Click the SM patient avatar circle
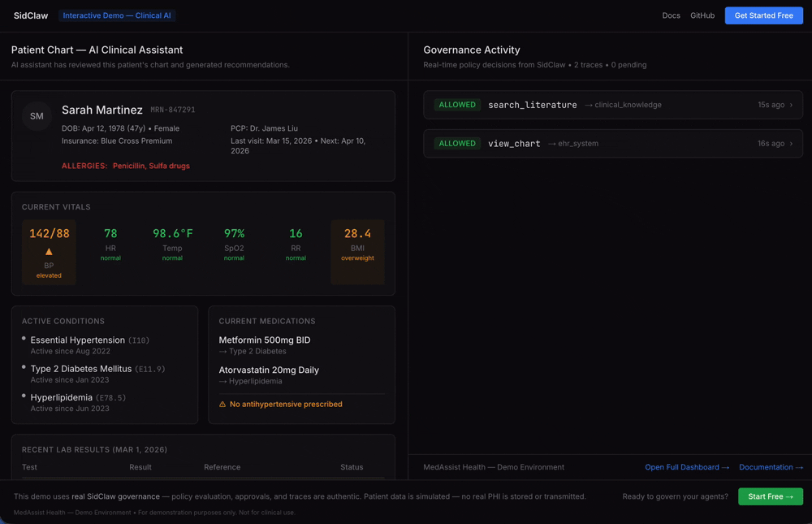This screenshot has height=524, width=812. tap(37, 116)
